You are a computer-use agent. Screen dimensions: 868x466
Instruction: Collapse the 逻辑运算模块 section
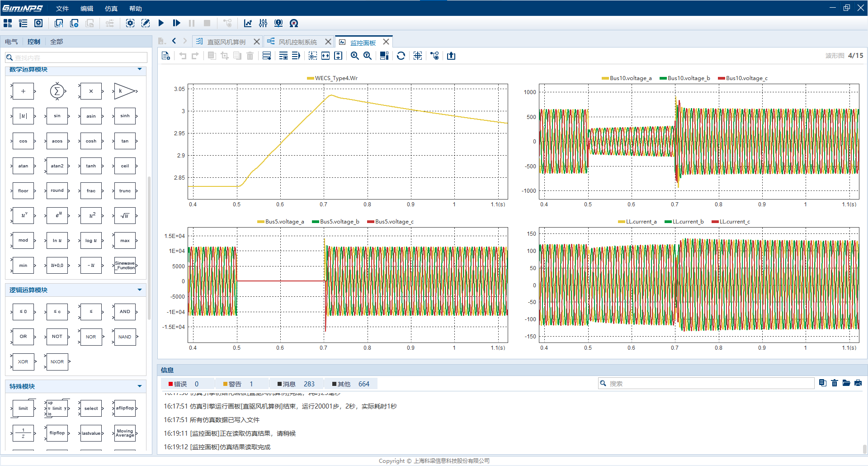tap(140, 290)
